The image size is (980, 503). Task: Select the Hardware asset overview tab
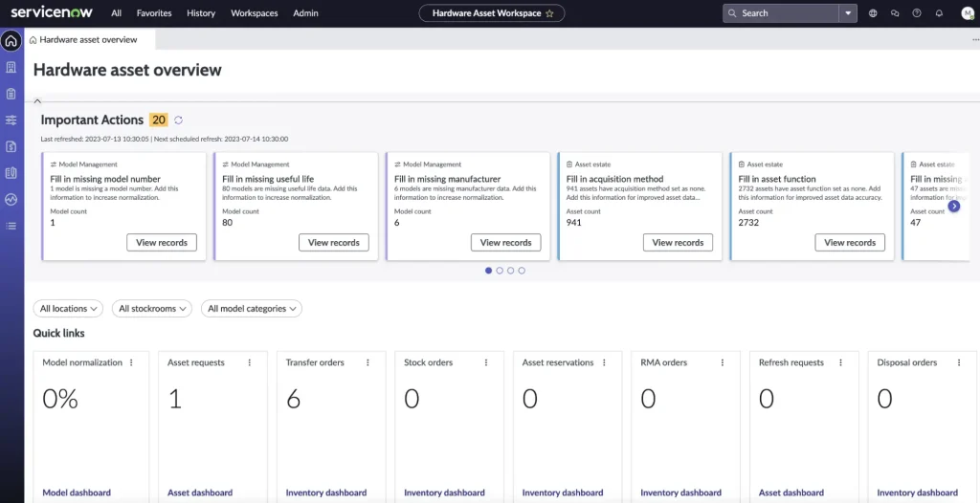tap(90, 39)
